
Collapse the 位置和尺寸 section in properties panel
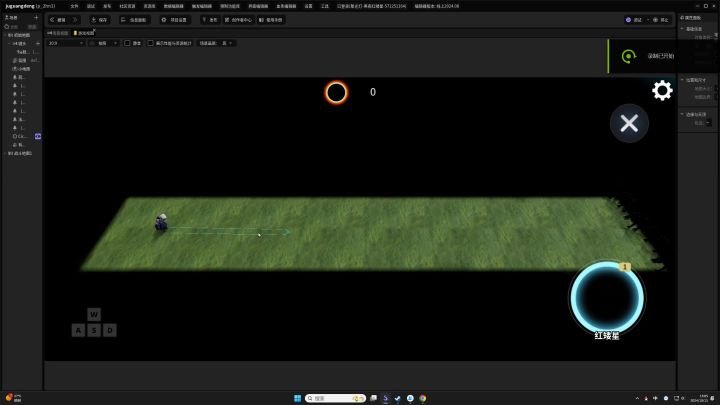682,80
